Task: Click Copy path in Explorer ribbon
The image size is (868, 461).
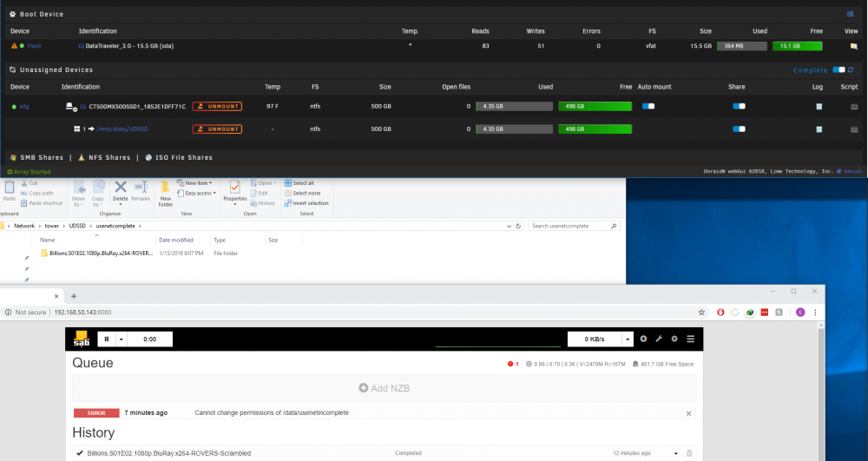Action: (36, 193)
